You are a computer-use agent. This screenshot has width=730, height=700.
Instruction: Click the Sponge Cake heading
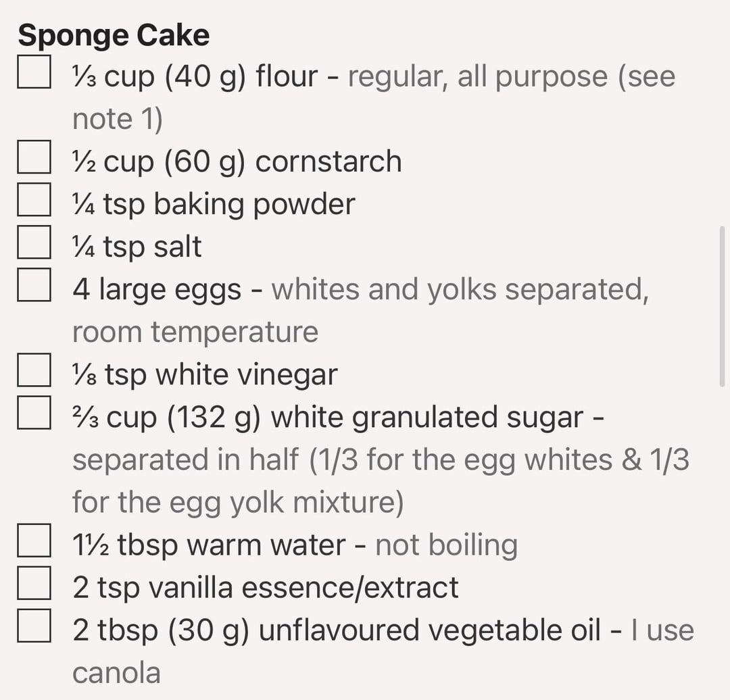tap(114, 35)
